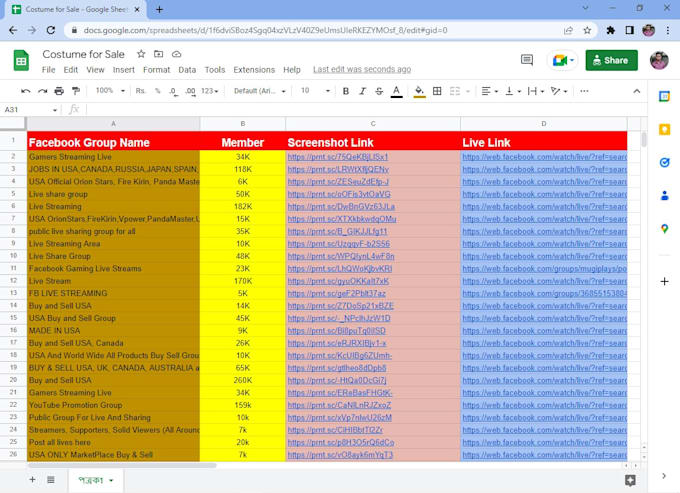Open the font size dropdown
This screenshot has height=493, width=680.
[x=315, y=91]
